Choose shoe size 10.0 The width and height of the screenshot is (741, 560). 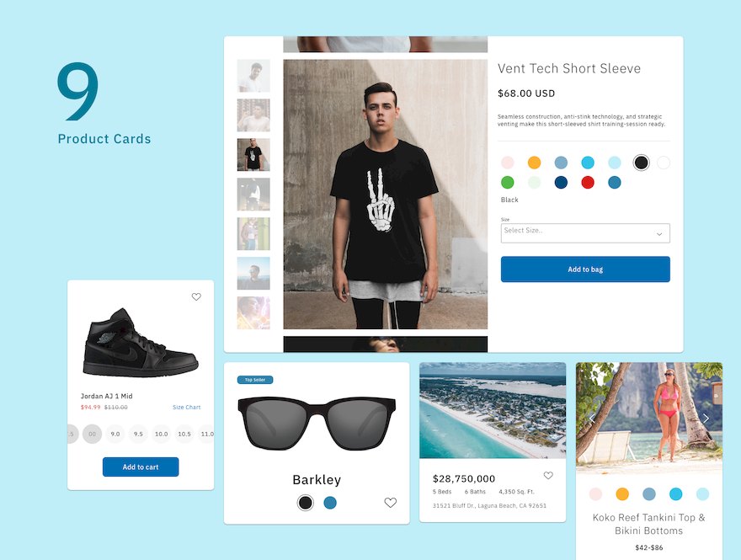(161, 434)
